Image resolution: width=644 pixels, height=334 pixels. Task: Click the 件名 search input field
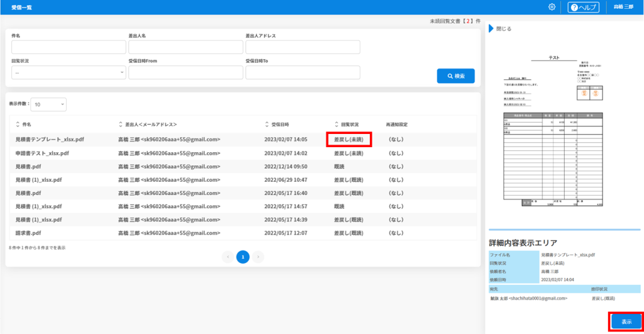coord(69,47)
